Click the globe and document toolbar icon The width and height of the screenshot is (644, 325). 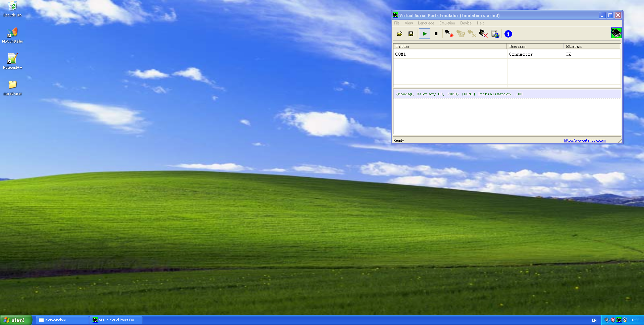click(495, 34)
